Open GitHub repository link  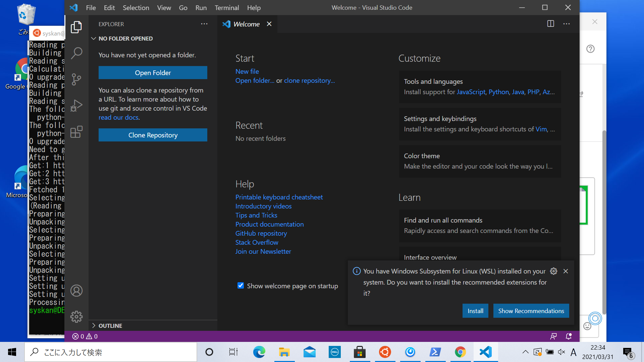pos(261,233)
